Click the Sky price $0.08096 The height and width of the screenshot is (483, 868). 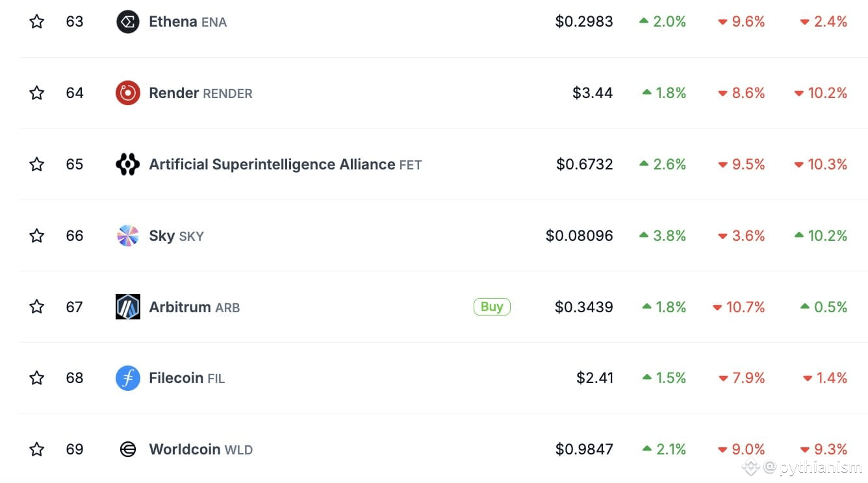tap(580, 236)
